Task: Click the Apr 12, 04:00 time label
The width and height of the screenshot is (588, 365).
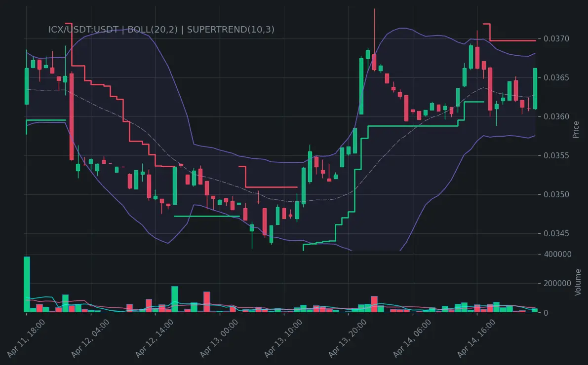Action: click(x=90, y=339)
